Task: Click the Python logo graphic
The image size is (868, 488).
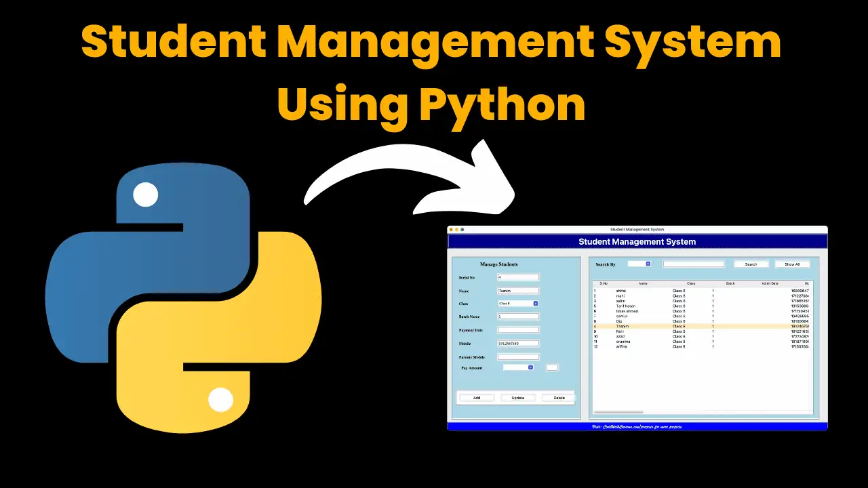Action: [x=183, y=291]
